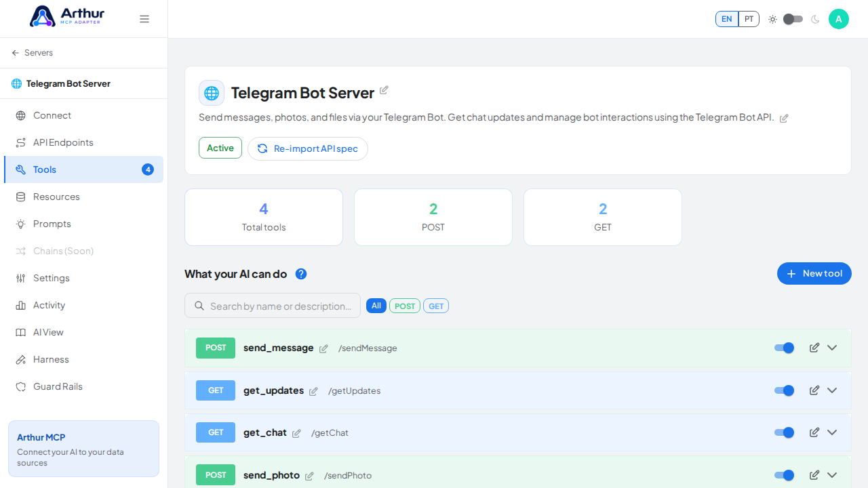
Task: Filter tools by POST chip
Action: [405, 306]
